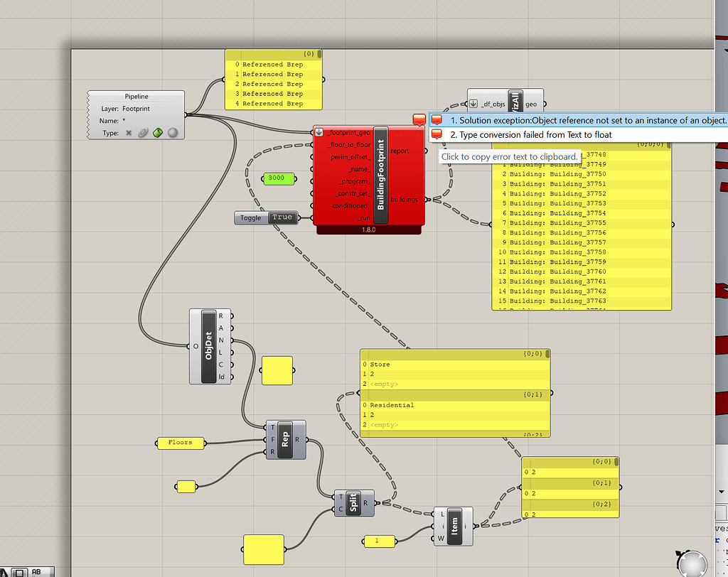Select the ObjDet component
Screen dimensions: 728x577
209,346
